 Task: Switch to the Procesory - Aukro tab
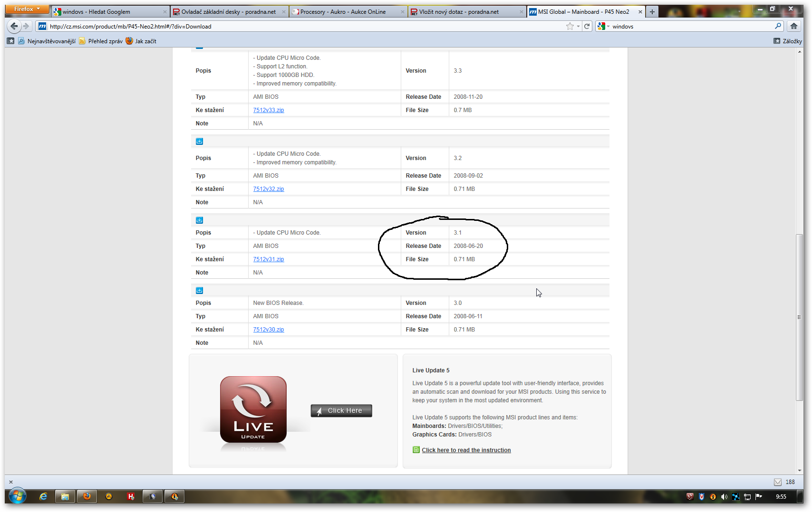click(x=343, y=12)
